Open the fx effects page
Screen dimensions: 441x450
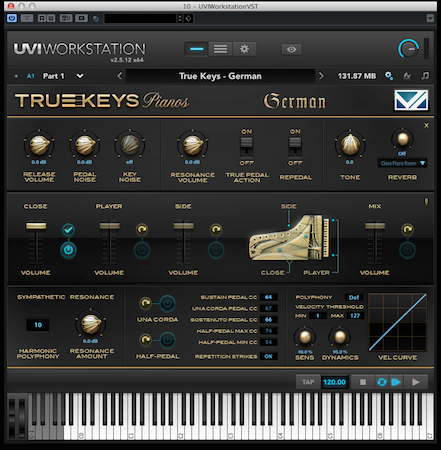[407, 76]
